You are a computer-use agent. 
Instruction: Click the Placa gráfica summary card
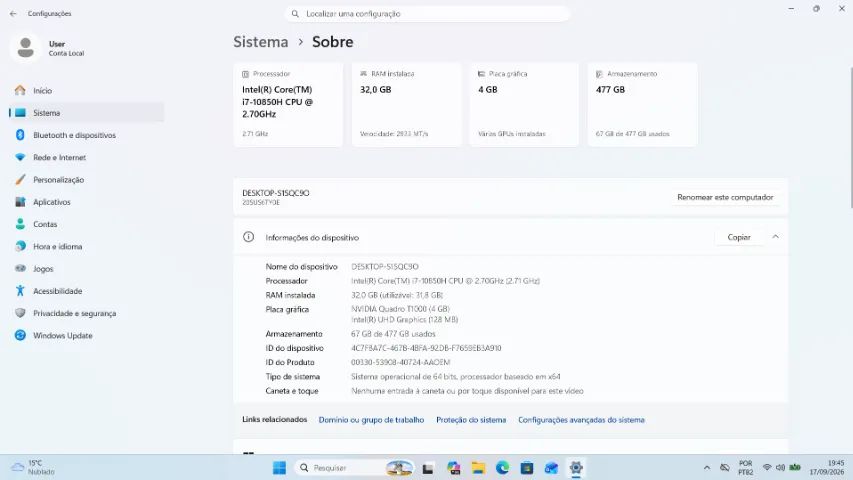524,104
